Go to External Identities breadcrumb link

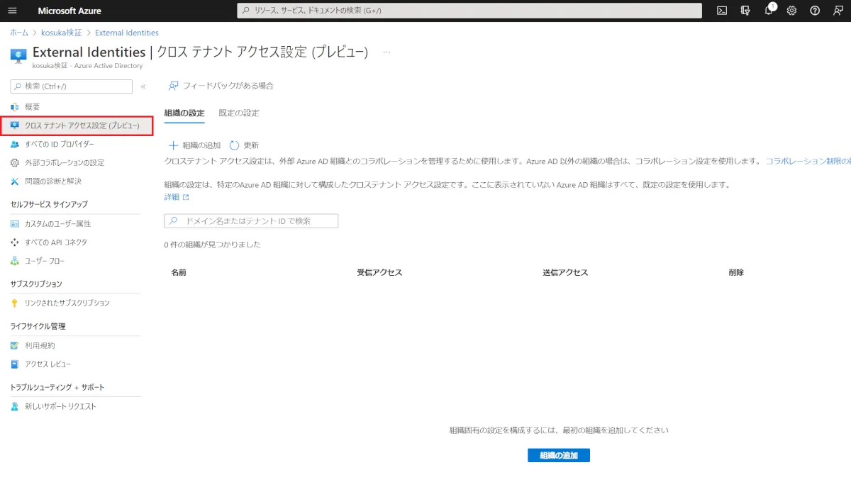point(127,33)
